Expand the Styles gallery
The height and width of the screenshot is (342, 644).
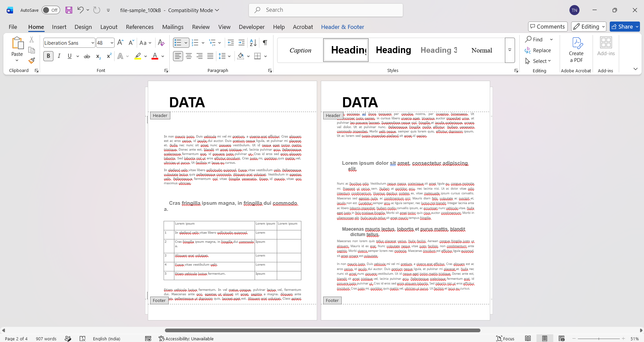point(510,50)
